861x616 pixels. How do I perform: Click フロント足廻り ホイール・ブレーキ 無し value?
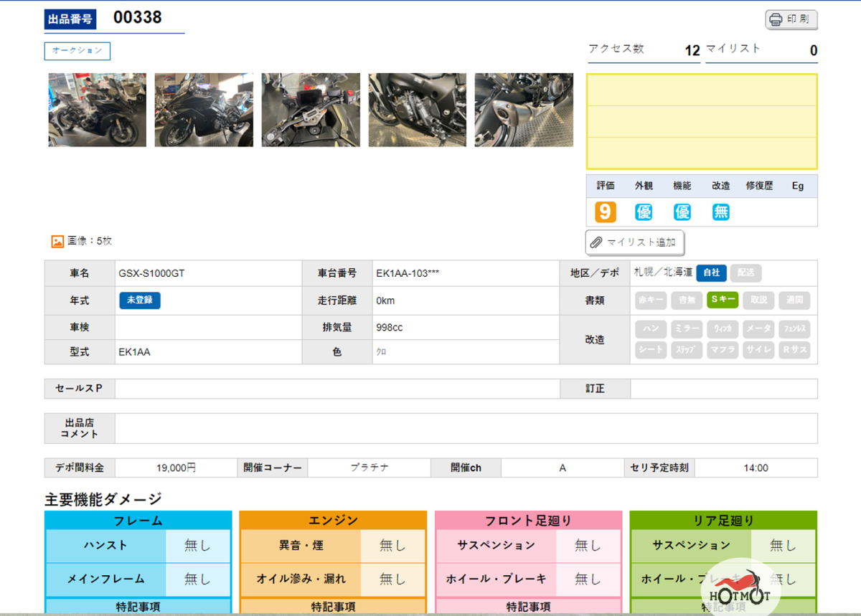[588, 579]
